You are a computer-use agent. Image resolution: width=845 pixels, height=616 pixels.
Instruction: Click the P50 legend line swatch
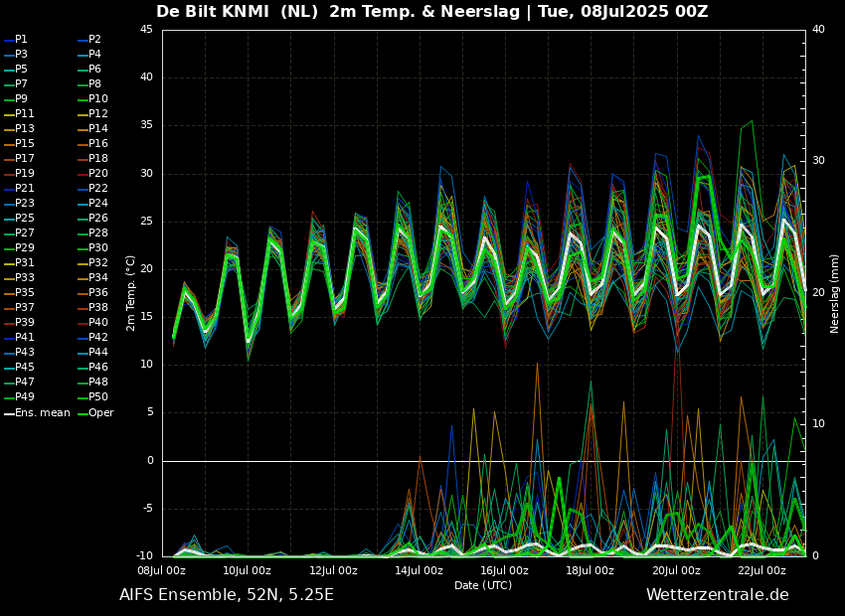pyautogui.click(x=82, y=397)
